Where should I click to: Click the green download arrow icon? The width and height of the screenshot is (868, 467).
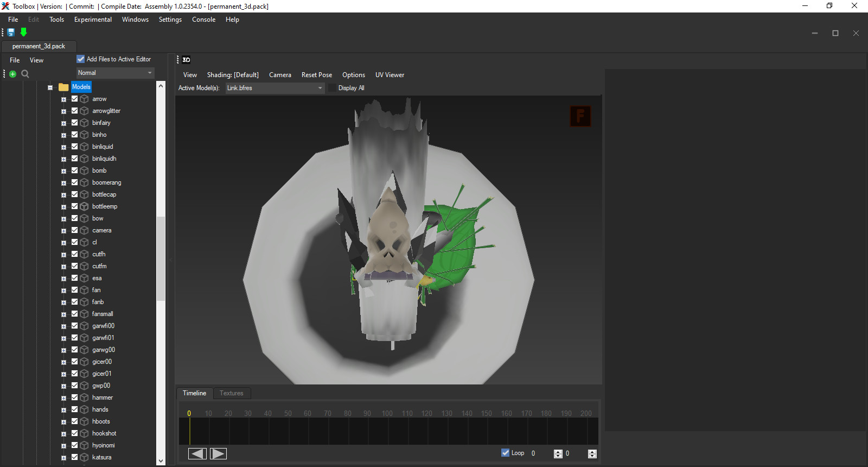(23, 33)
